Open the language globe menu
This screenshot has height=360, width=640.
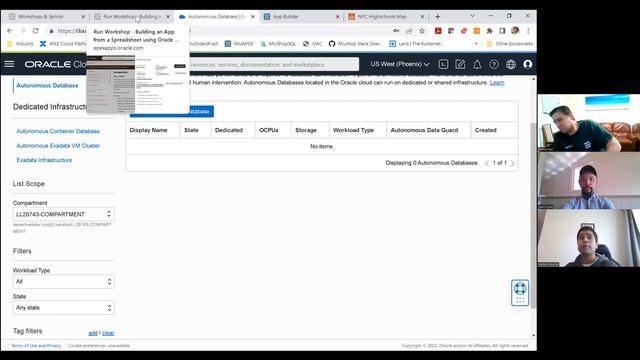click(x=511, y=64)
